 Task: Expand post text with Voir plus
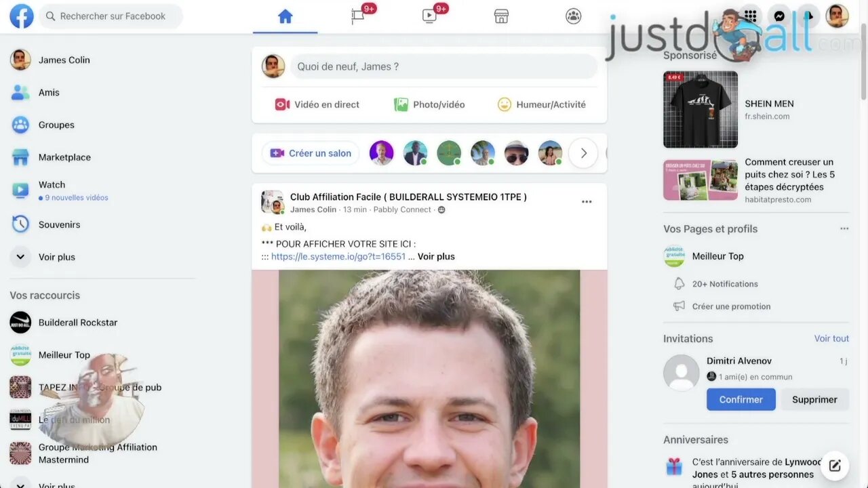[x=436, y=256]
